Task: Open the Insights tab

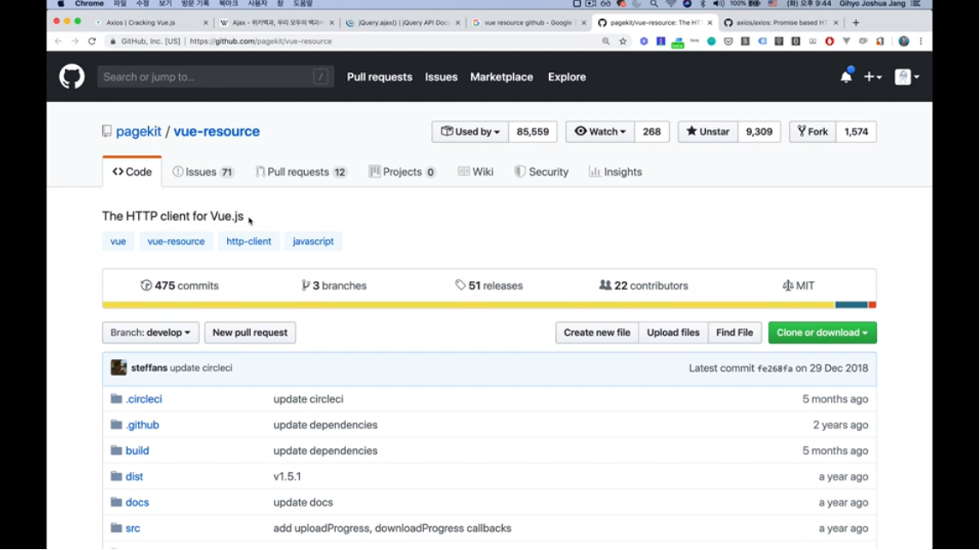Action: point(615,172)
